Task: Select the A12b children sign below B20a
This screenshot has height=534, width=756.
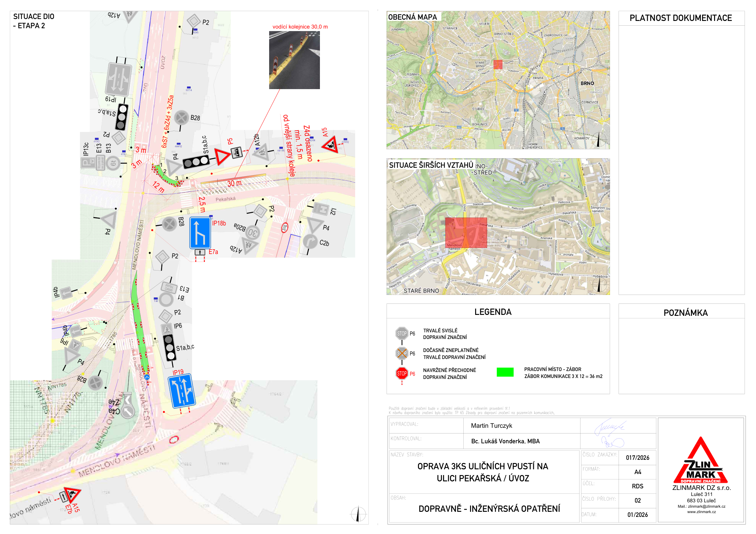Action: pyautogui.click(x=249, y=245)
